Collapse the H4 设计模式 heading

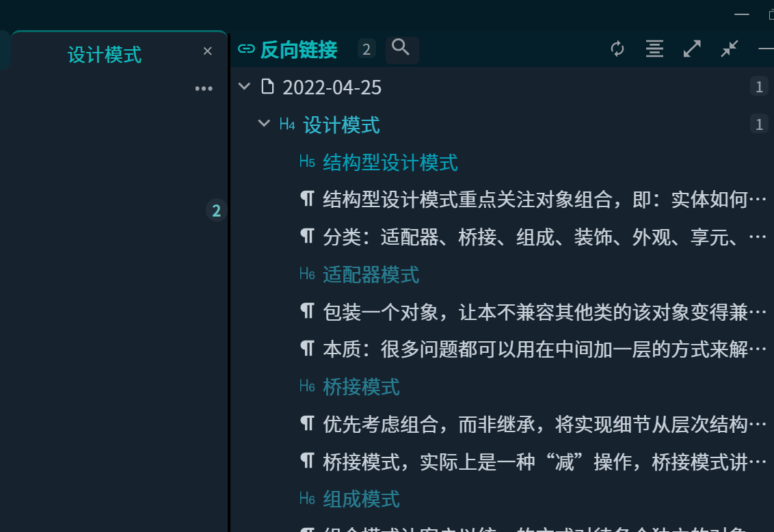pos(264,124)
